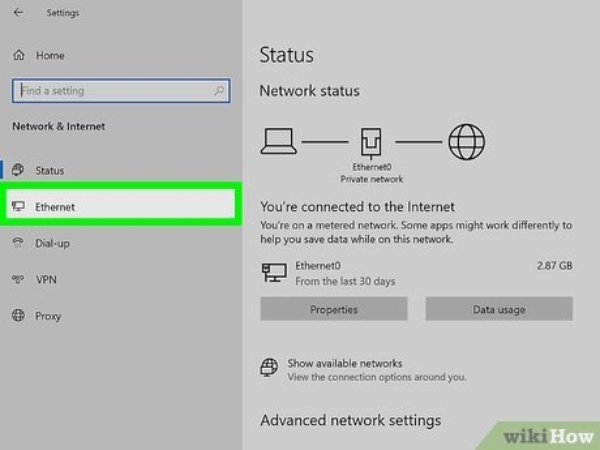This screenshot has width=600, height=450.
Task: Click the Ethernet0 adapter icon in diagram
Action: click(x=372, y=144)
